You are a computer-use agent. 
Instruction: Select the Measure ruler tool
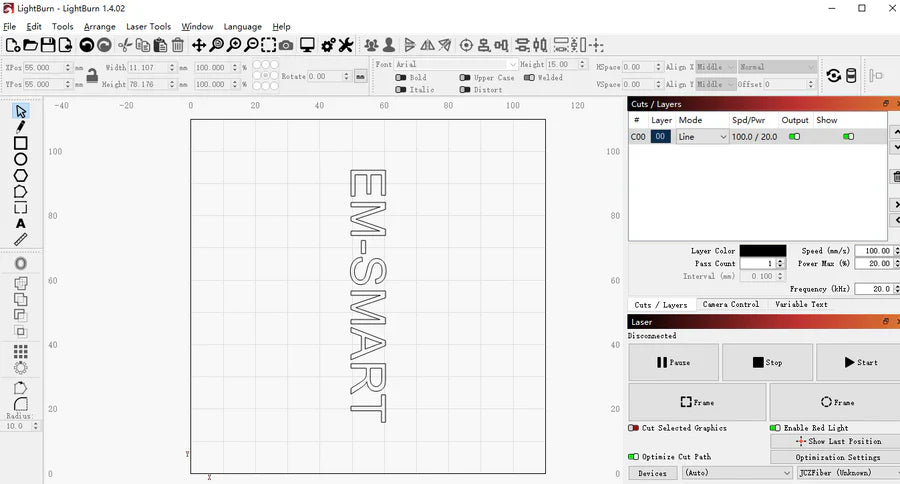[x=21, y=239]
